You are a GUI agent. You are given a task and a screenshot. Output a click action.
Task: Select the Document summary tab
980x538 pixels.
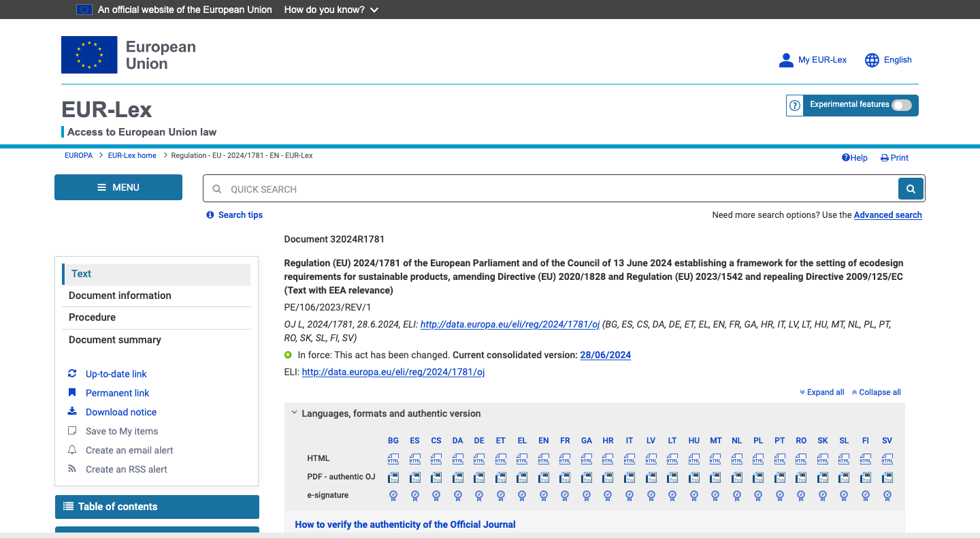tap(157, 340)
